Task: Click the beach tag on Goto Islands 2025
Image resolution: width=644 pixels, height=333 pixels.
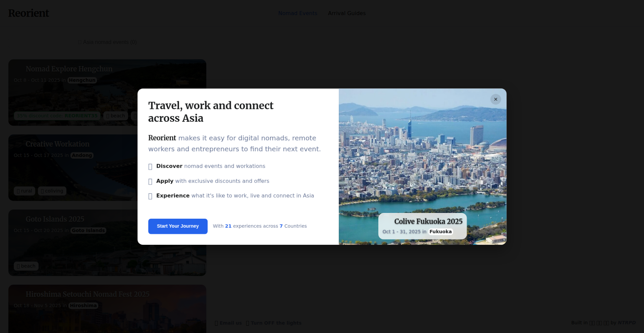Action: point(26,266)
